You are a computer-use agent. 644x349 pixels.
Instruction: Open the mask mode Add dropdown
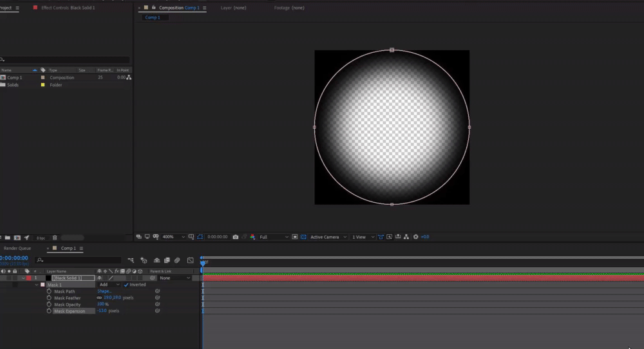pos(109,285)
